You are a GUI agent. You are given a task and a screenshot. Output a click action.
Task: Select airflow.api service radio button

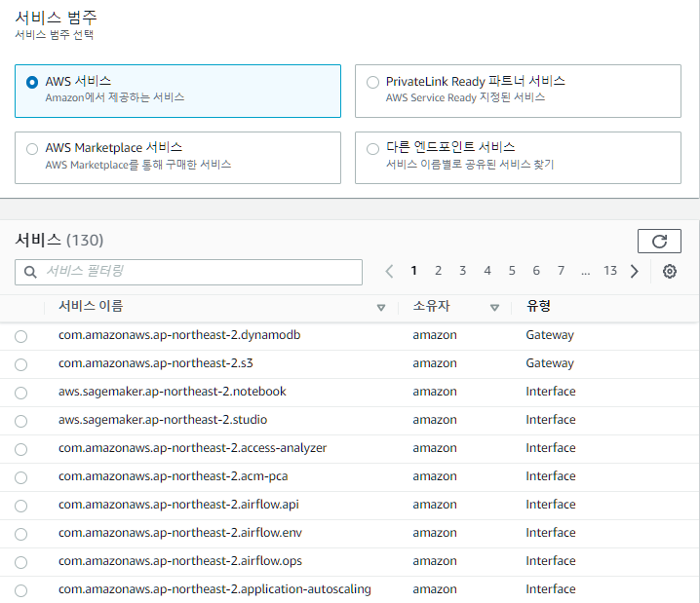point(21,506)
